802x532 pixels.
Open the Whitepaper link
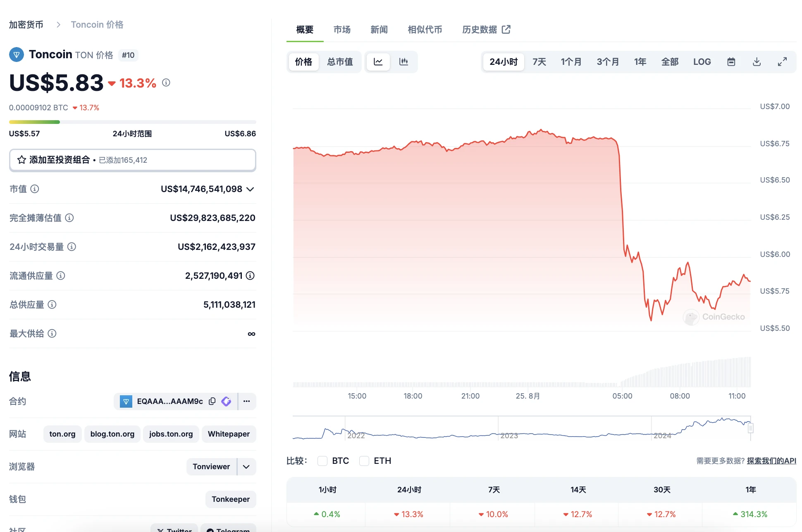click(x=229, y=434)
